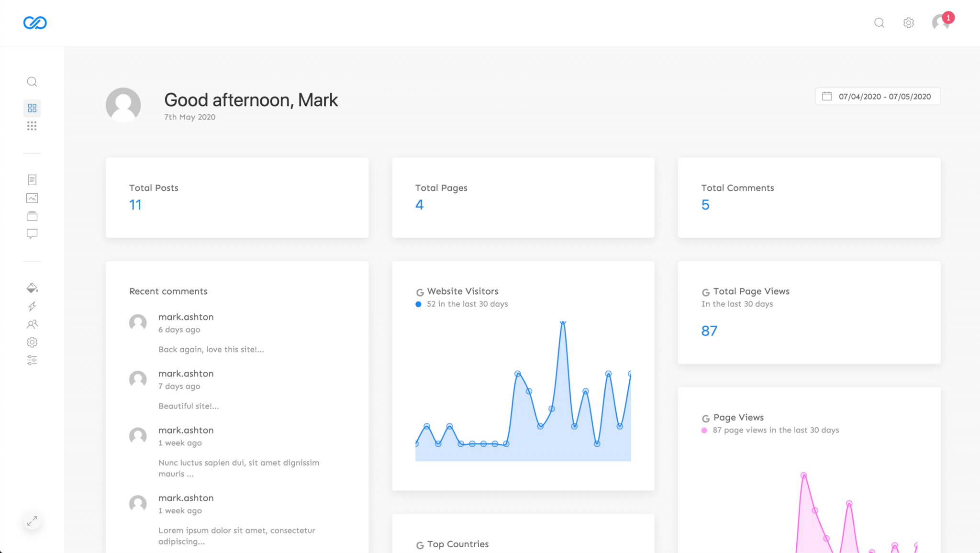Click the pink legend dot for Page Views
Image resolution: width=980 pixels, height=553 pixels.
coord(703,430)
